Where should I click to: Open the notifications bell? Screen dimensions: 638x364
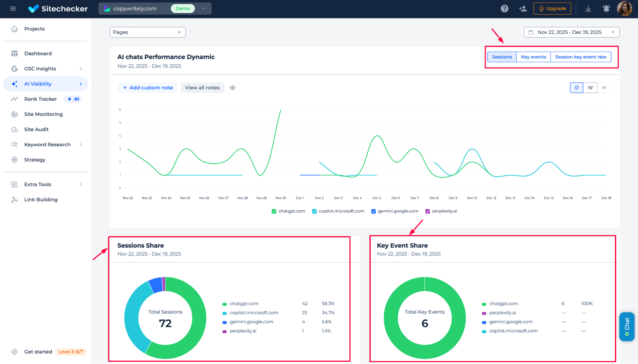pyautogui.click(x=606, y=9)
